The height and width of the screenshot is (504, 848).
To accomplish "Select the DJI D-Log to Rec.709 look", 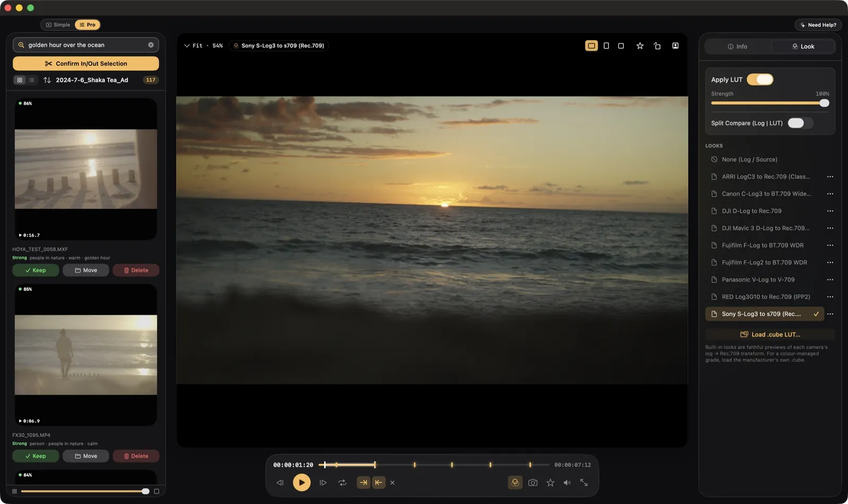I will 752,211.
